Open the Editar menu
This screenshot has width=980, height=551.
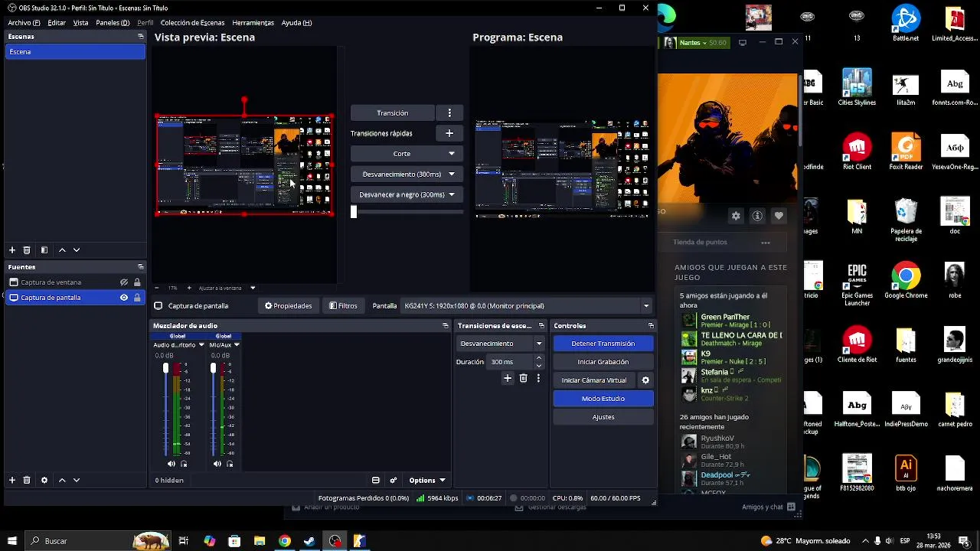tap(57, 23)
